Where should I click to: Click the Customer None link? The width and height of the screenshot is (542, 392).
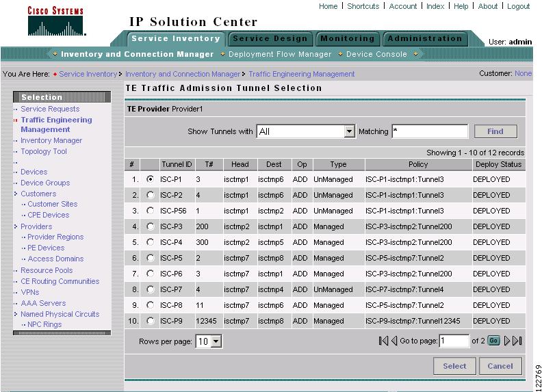point(523,73)
